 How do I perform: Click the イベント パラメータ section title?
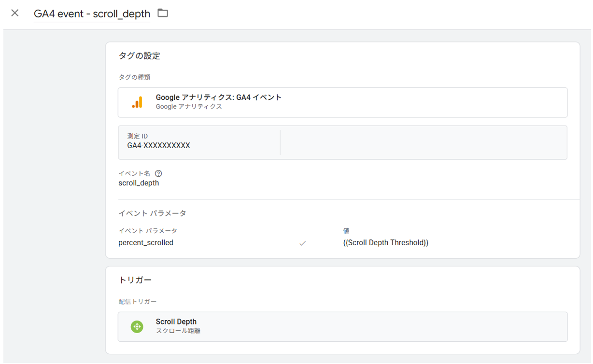point(152,213)
